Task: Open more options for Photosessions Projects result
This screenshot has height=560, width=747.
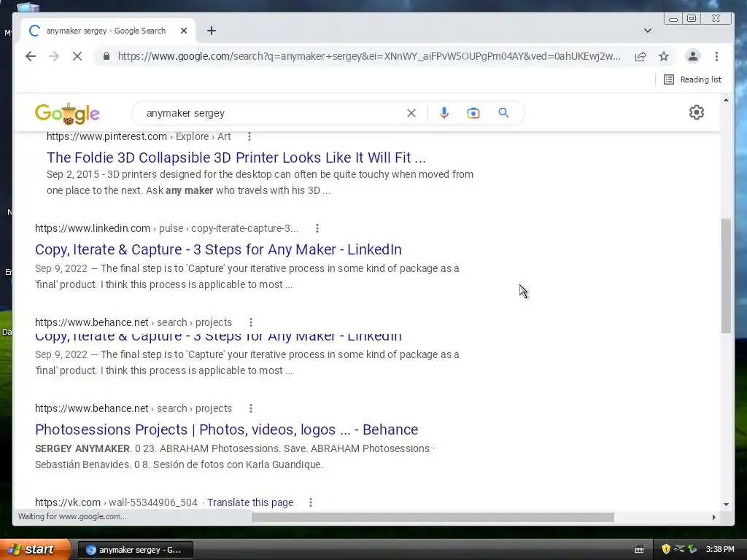Action: coord(251,408)
